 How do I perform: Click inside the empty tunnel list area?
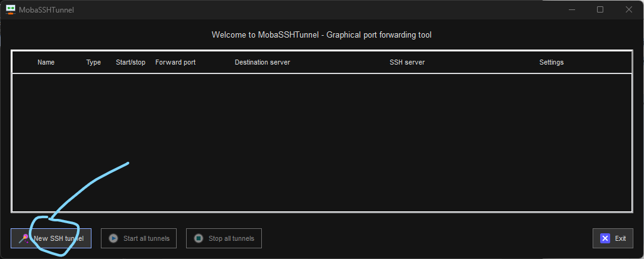[x=321, y=142]
